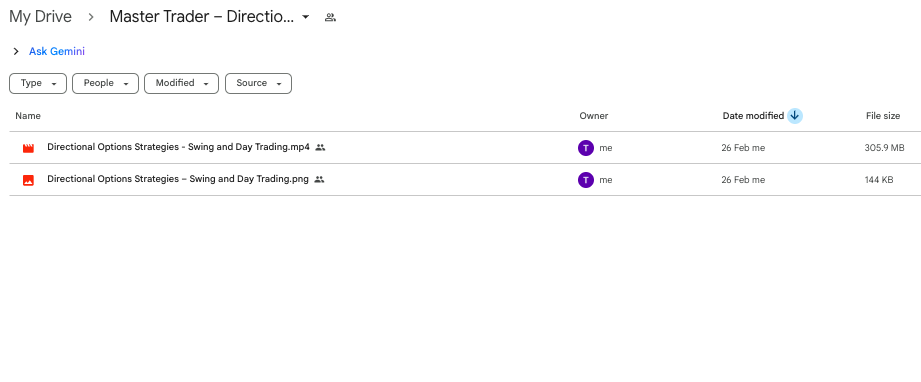Screen dimensions: 921x382
Task: Click the 26 Feb date in the png row
Action: pyautogui.click(x=743, y=180)
